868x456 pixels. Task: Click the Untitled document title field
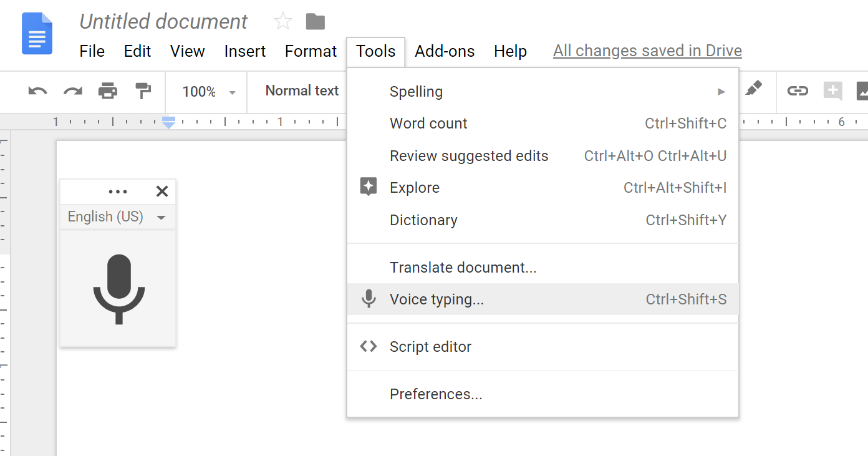pyautogui.click(x=163, y=22)
